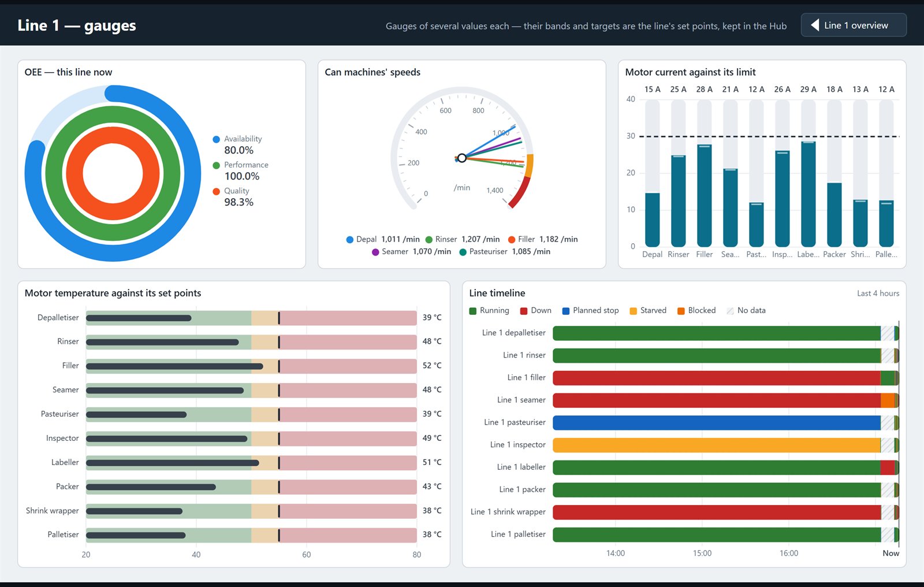The width and height of the screenshot is (924, 587).
Task: Click the Down legend square
Action: coord(524,311)
